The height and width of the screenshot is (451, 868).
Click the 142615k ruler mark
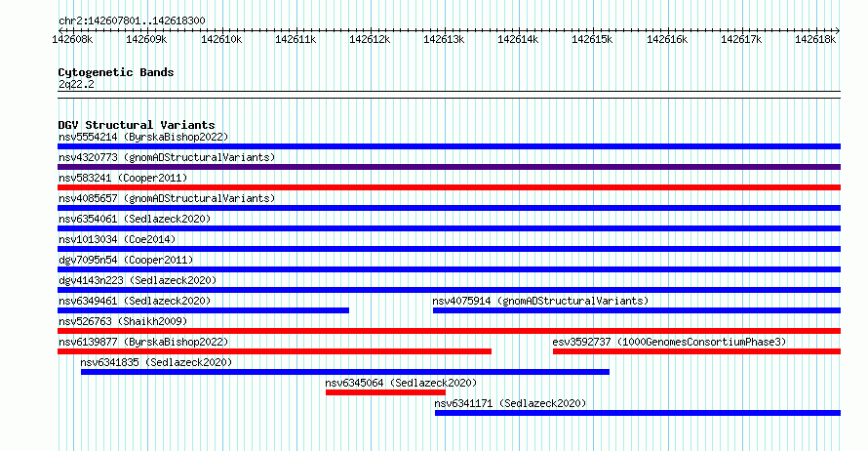592,39
